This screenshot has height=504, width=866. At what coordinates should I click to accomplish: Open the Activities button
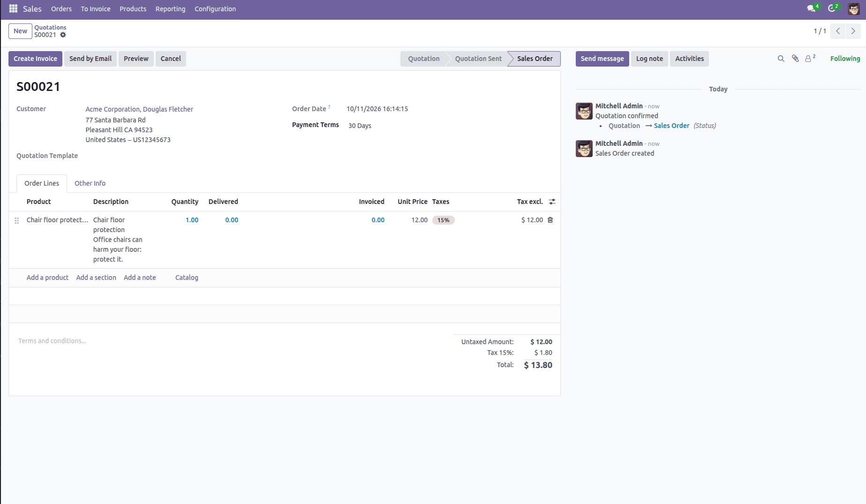[x=689, y=59]
